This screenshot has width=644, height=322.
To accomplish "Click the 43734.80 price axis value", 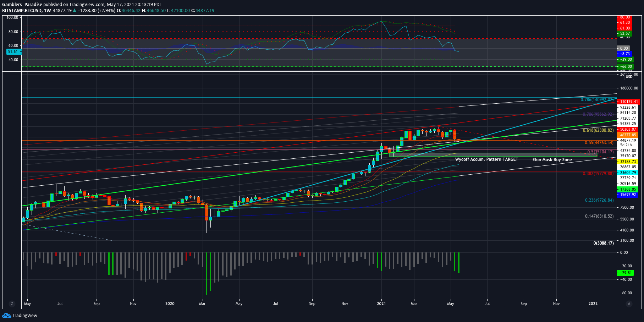I will click(x=628, y=151).
